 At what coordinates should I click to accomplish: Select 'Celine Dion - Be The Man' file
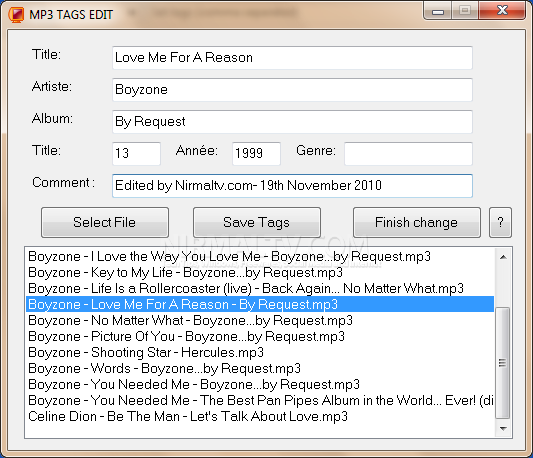(x=260, y=416)
